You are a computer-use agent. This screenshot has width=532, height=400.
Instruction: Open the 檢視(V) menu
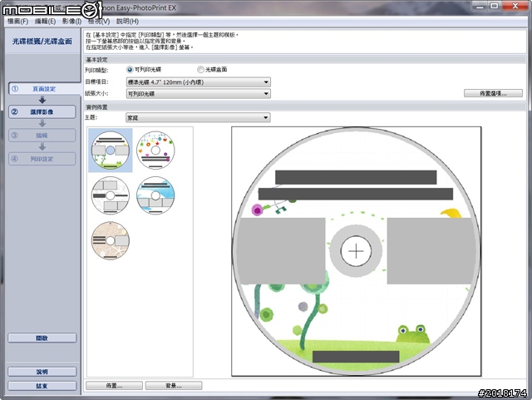[x=99, y=22]
